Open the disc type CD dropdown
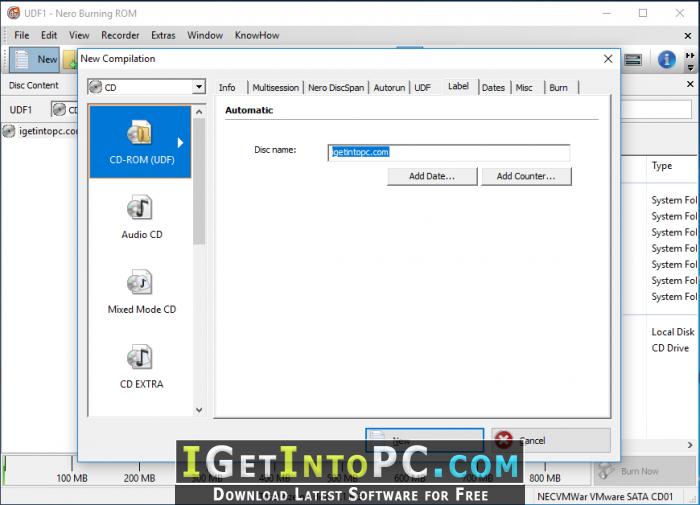This screenshot has height=505, width=700. [x=199, y=87]
